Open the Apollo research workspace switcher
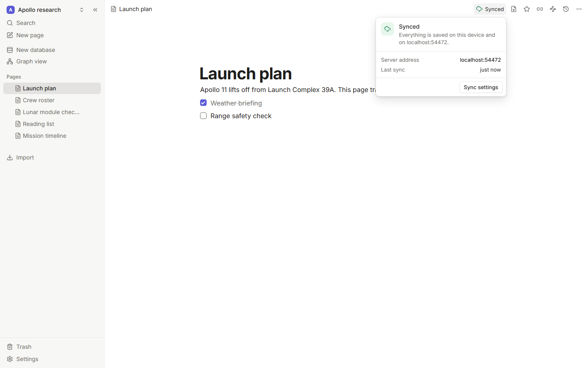Image resolution: width=588 pixels, height=368 pixels. pos(45,10)
